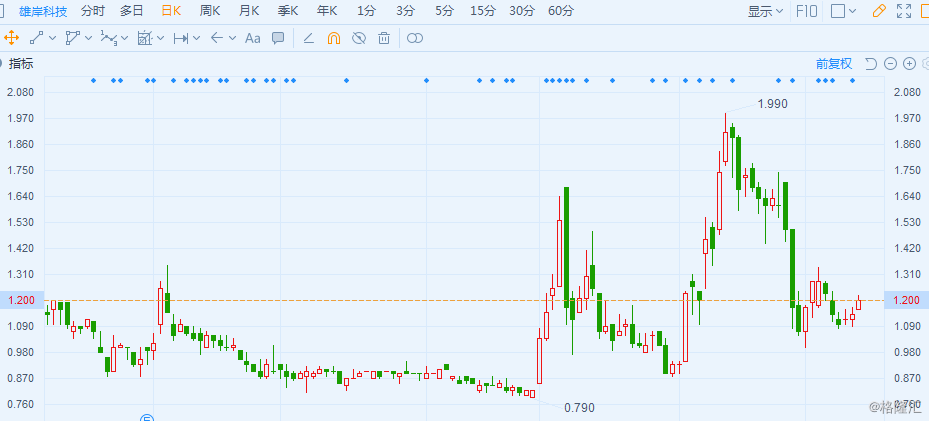The image size is (929, 421).
Task: Click the text annotation Aa tool
Action: click(252, 38)
